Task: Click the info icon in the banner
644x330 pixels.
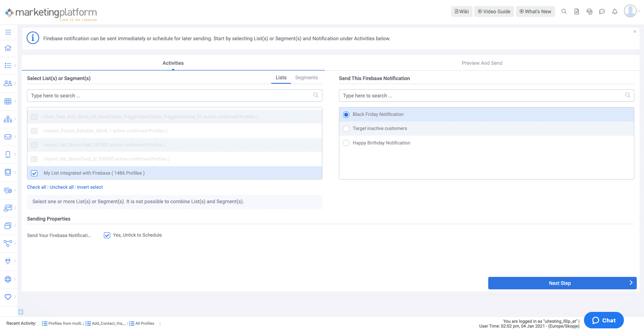Action: point(33,38)
